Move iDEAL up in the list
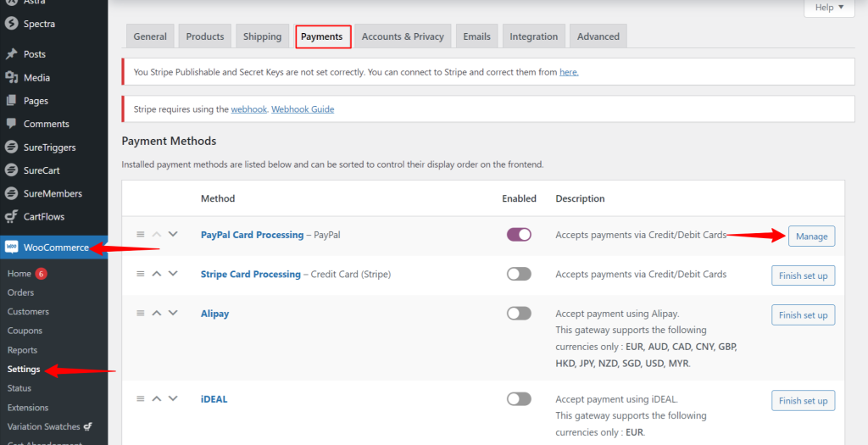Viewport: 868px width, 445px height. pyautogui.click(x=157, y=398)
